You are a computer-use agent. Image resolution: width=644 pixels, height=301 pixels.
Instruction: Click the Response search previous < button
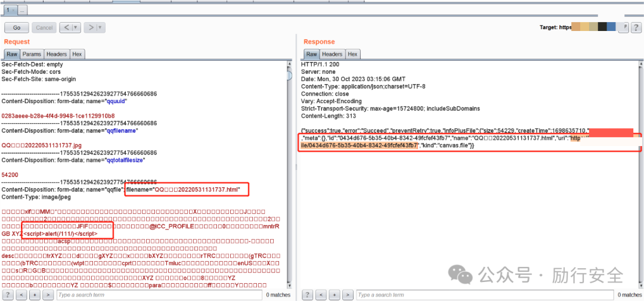(x=321, y=295)
